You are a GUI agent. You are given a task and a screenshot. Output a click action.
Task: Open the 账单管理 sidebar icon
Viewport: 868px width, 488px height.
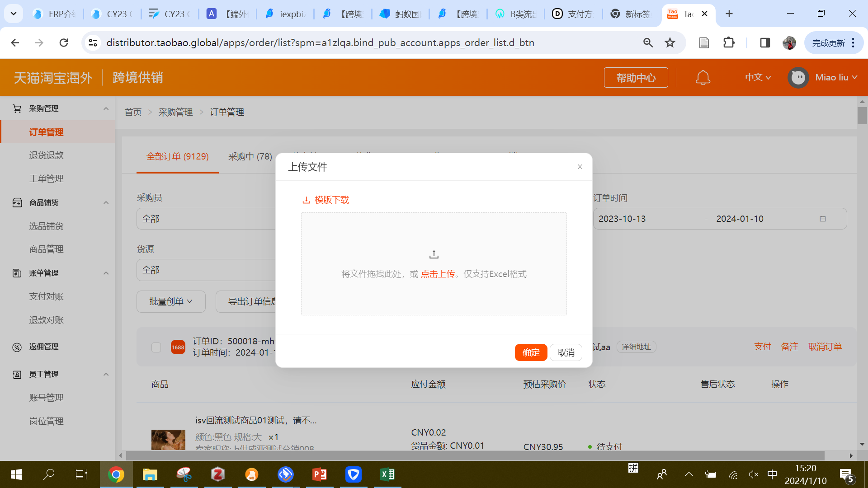coord(17,273)
